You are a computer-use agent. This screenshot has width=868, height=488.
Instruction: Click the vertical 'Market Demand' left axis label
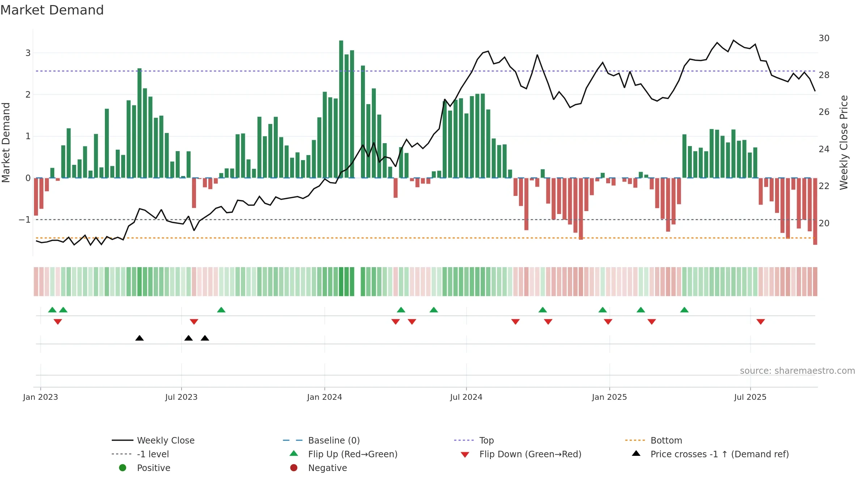click(6, 142)
